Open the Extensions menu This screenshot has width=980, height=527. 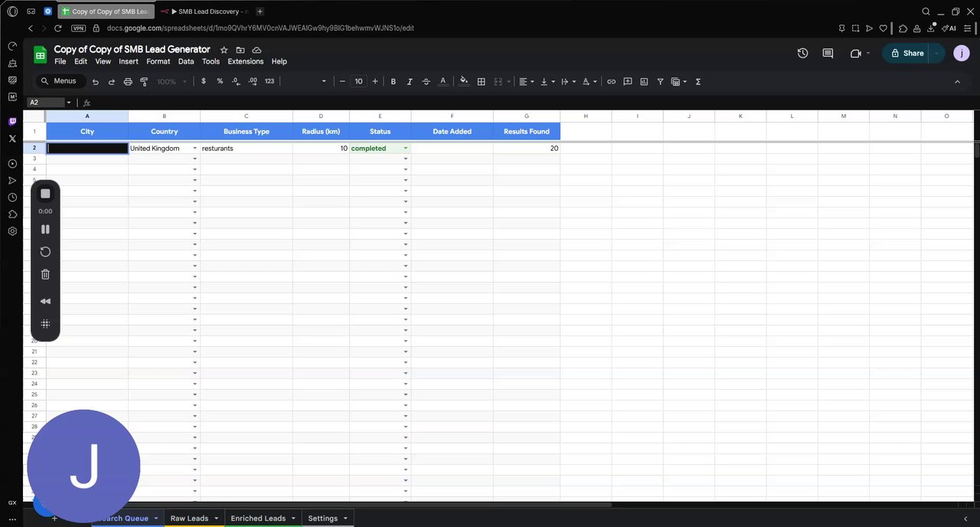pyautogui.click(x=246, y=61)
